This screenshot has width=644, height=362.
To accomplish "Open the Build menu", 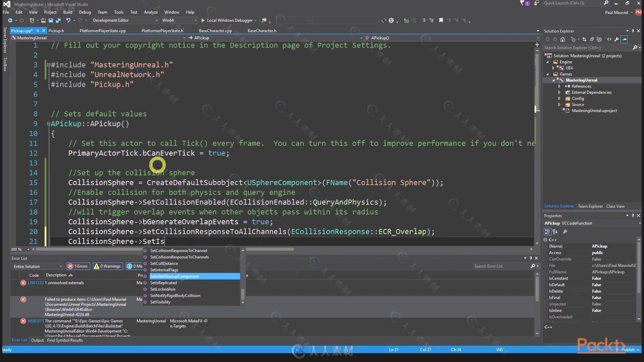I will (x=68, y=12).
